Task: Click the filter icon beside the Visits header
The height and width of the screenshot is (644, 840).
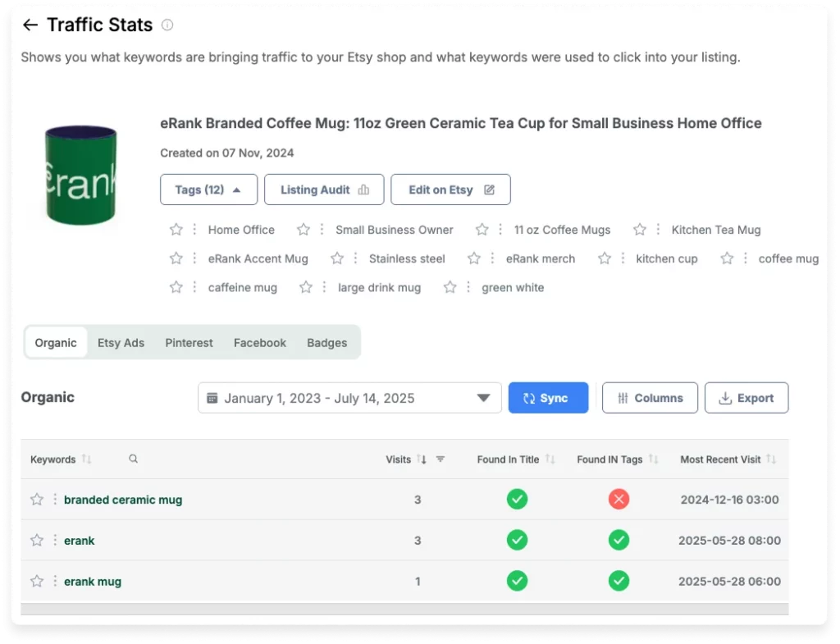Action: 441,459
